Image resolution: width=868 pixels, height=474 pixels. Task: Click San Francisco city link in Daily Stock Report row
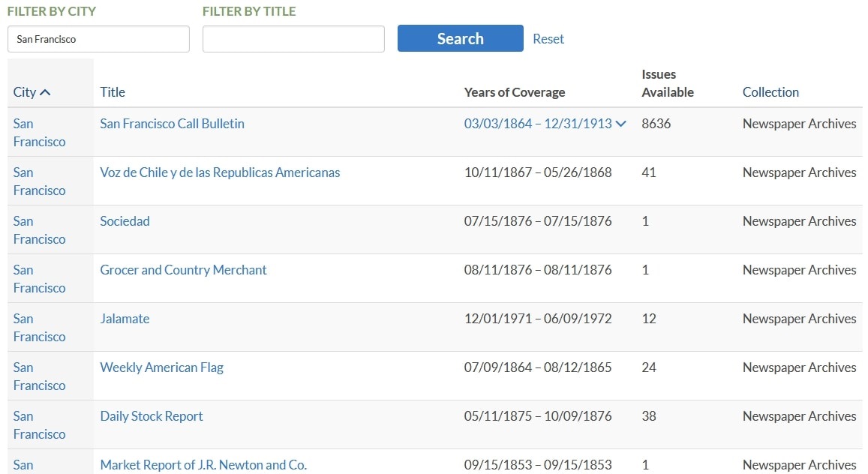pyautogui.click(x=39, y=424)
